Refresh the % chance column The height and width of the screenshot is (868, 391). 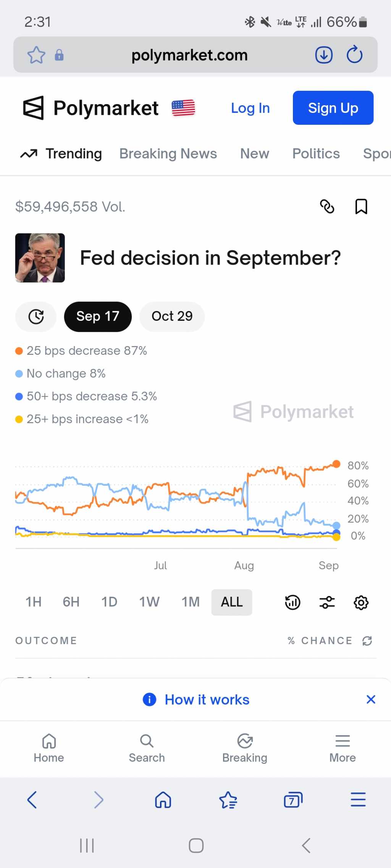pyautogui.click(x=367, y=641)
